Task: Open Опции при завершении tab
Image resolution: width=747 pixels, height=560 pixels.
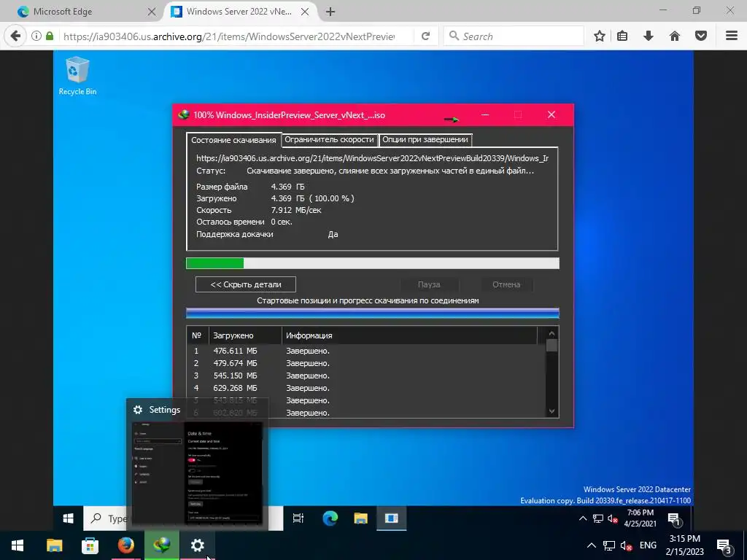Action: coord(425,139)
